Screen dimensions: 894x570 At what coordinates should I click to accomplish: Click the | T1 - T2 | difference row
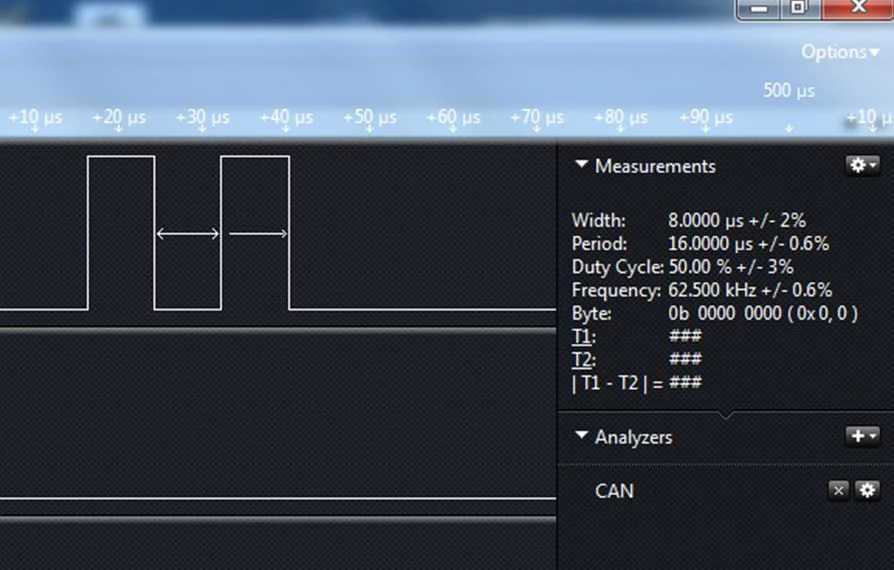[636, 383]
